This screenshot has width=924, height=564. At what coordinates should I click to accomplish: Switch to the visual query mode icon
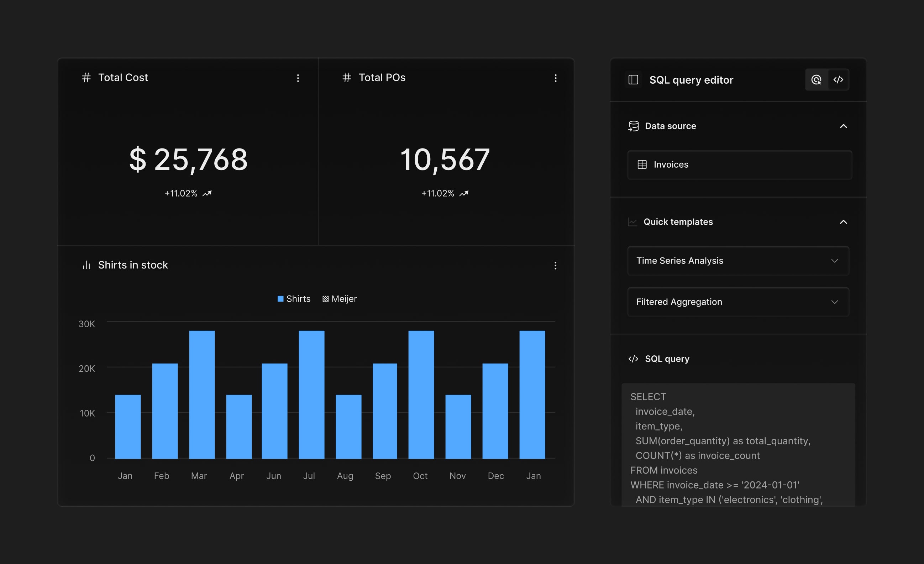[x=816, y=79]
